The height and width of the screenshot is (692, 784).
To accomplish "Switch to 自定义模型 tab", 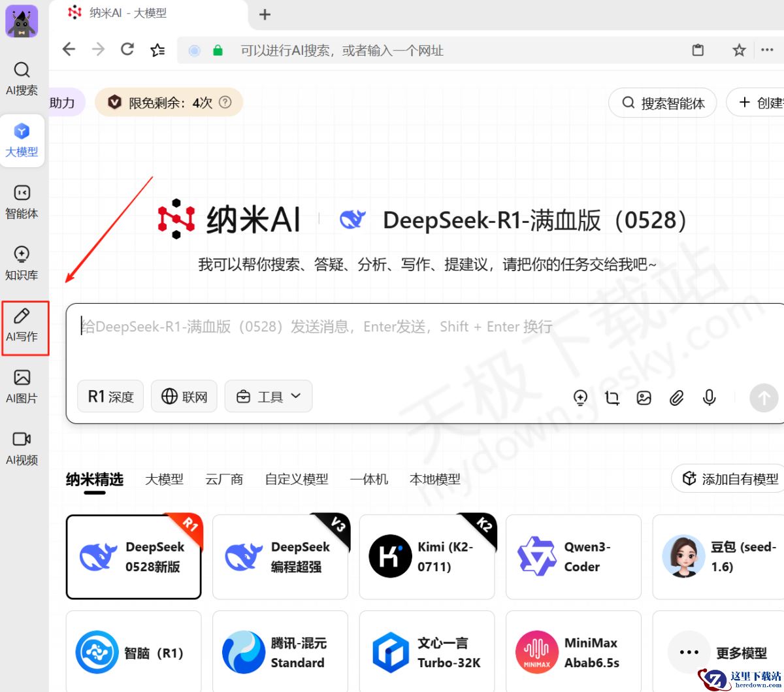I will pos(297,480).
